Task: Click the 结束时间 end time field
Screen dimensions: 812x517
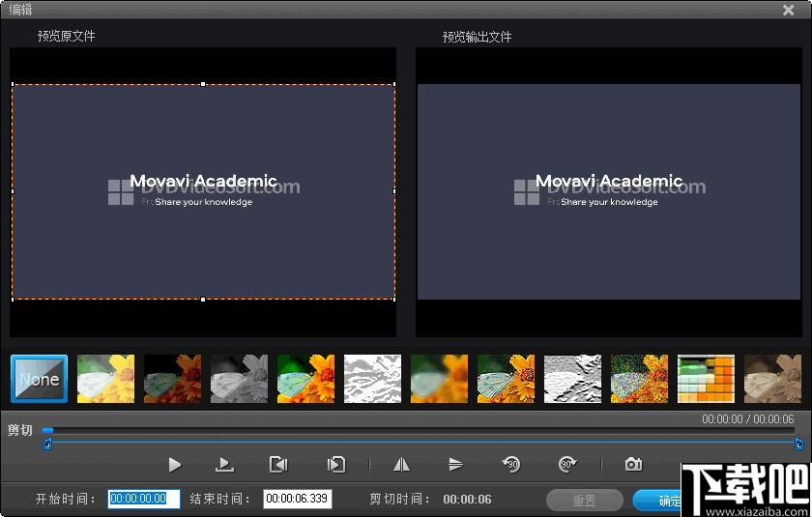Action: 298,499
